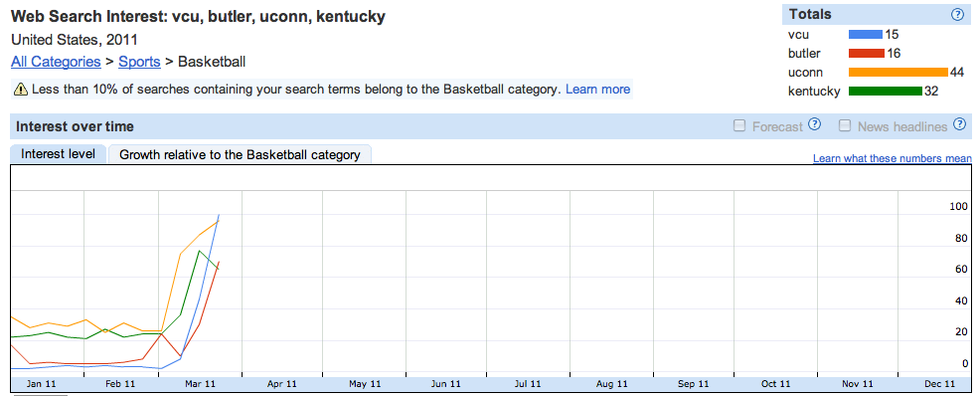Enable the News headlines checkbox

click(x=845, y=125)
